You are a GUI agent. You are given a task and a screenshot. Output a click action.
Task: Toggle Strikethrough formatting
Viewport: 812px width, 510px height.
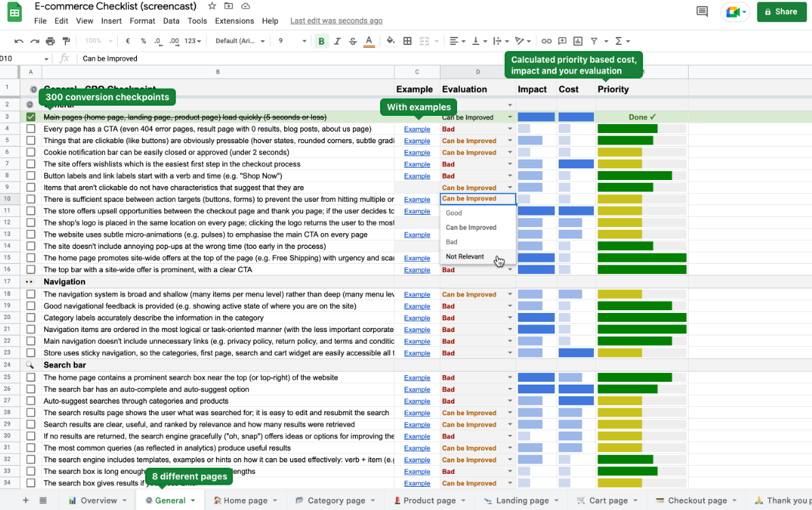pos(353,41)
